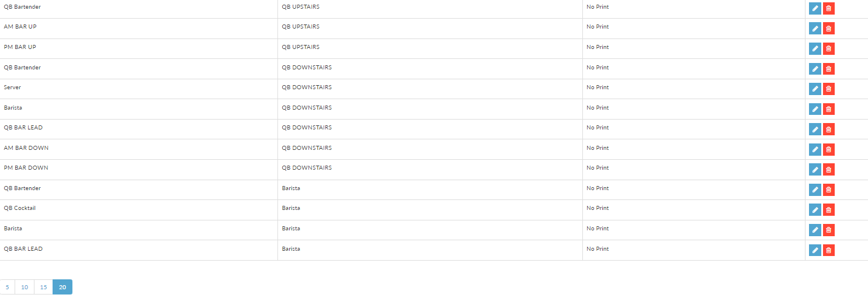Screen dimensions: 868x298
Task: Edit the Server row in QB DOWNSTAIRS
Action: [x=815, y=89]
